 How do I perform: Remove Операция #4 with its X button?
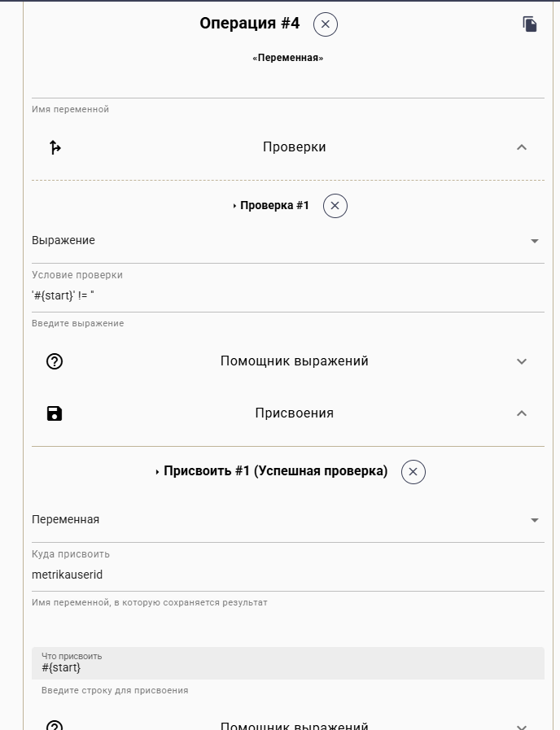(325, 24)
